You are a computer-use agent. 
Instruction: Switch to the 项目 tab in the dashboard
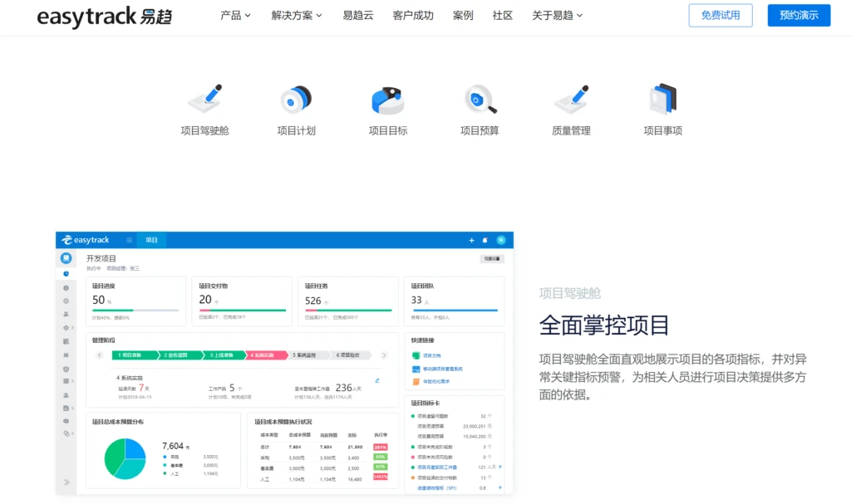(x=150, y=239)
